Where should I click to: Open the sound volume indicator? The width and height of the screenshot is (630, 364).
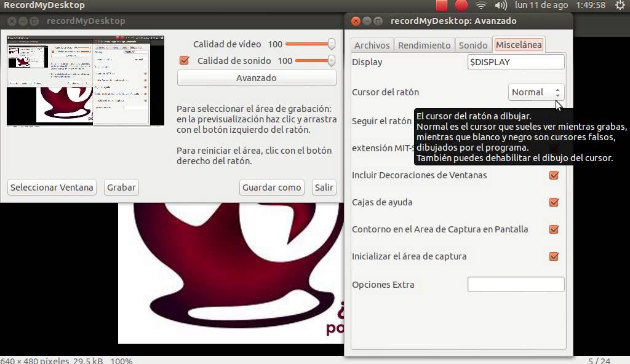[x=501, y=5]
